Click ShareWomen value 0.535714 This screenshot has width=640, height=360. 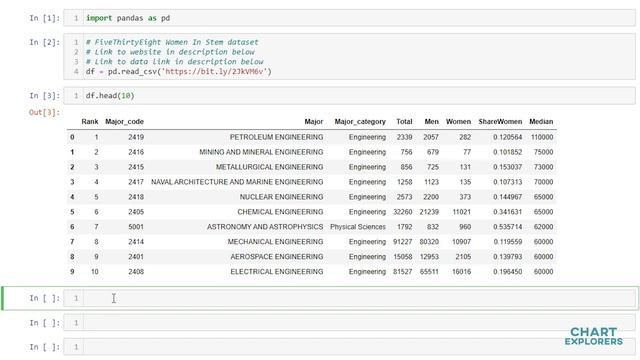(x=508, y=227)
